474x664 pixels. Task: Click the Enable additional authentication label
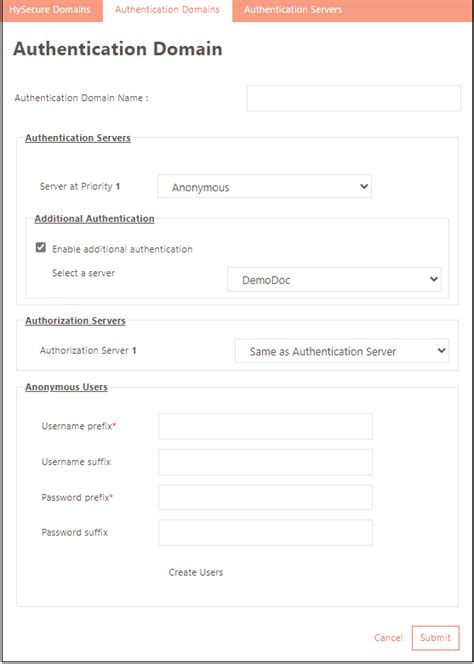click(x=122, y=249)
